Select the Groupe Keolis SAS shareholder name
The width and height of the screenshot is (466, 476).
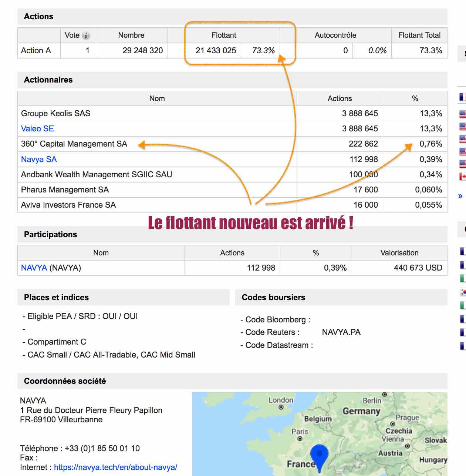coord(55,114)
